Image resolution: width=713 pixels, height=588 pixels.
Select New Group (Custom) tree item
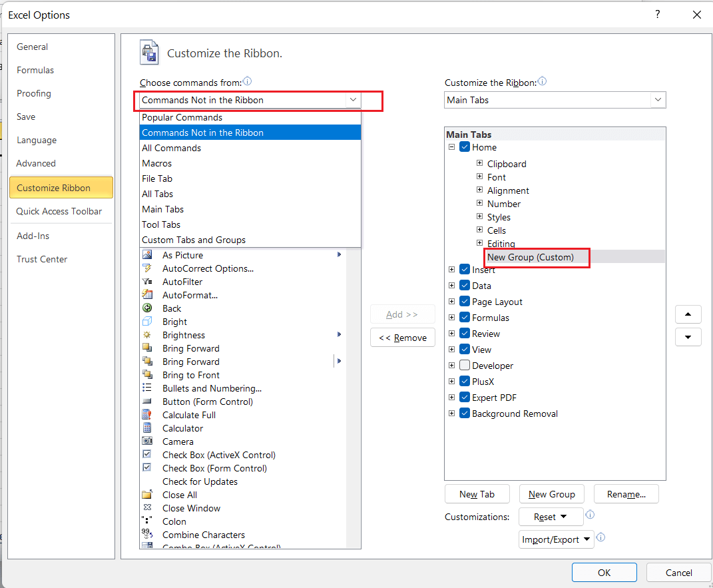(x=530, y=257)
